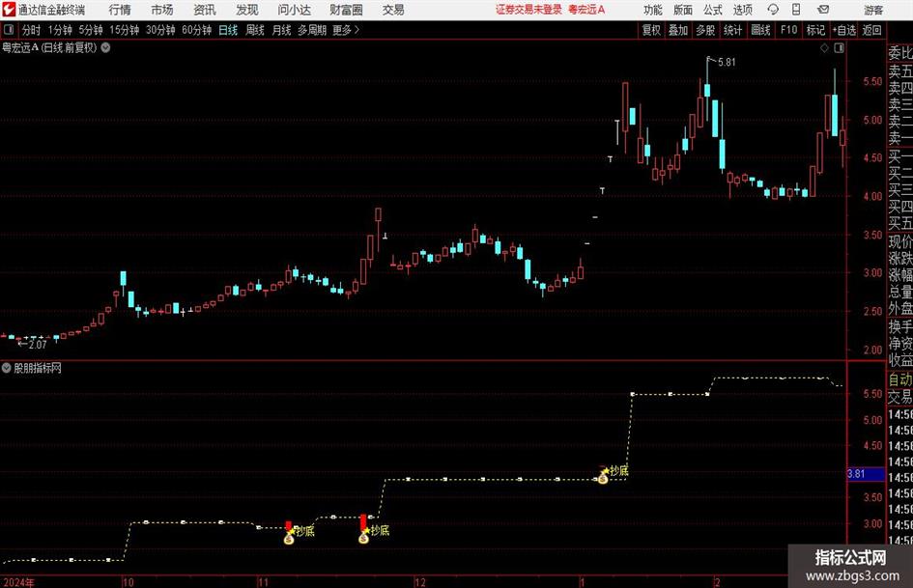The width and height of the screenshot is (913, 588).
Task: Switch to 分时 chart period
Action: click(x=32, y=30)
